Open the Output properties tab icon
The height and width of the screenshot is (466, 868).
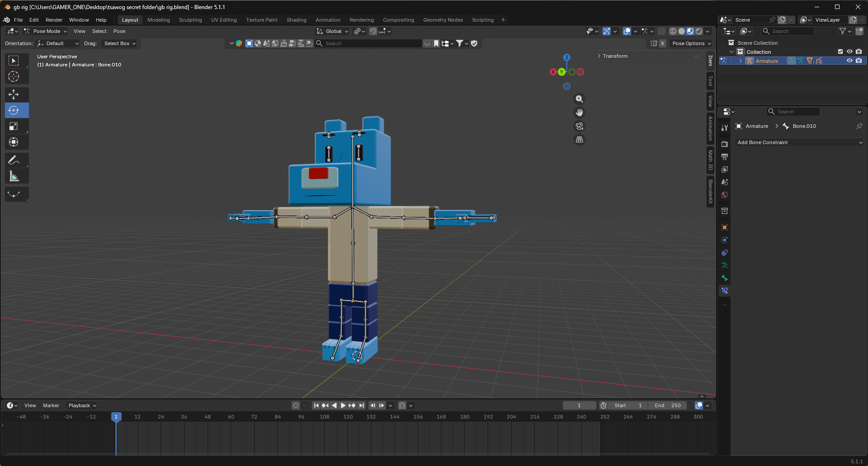coord(725,157)
